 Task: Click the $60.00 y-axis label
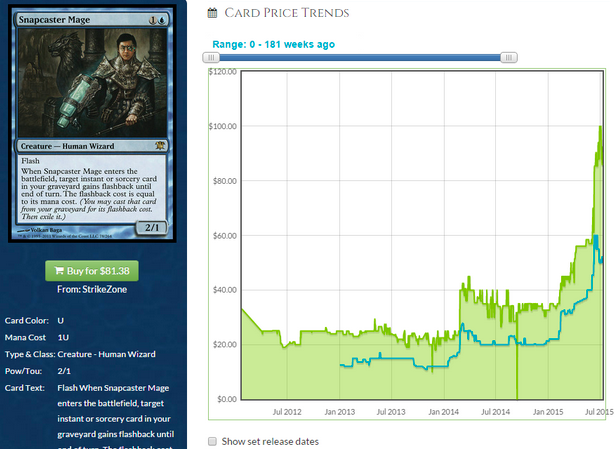point(224,236)
